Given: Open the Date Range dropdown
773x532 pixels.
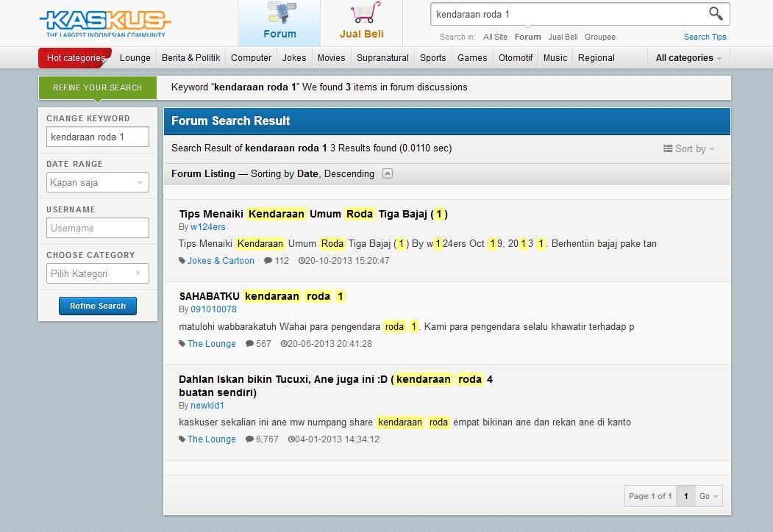Looking at the screenshot, I should (x=98, y=183).
